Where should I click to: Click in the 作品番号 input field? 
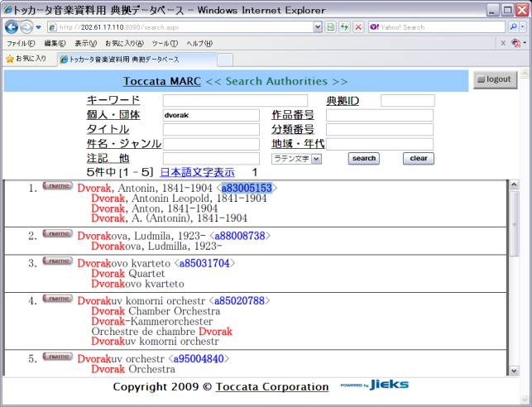click(380, 115)
